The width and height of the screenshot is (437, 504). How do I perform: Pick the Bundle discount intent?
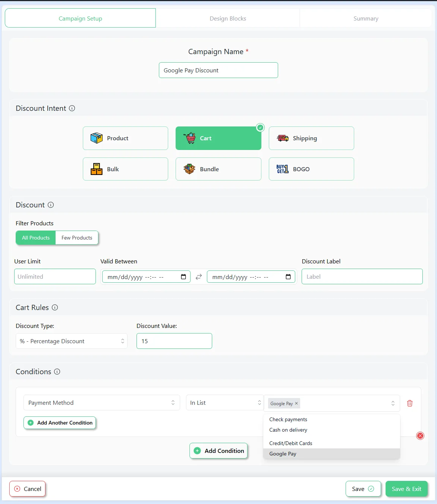(218, 169)
